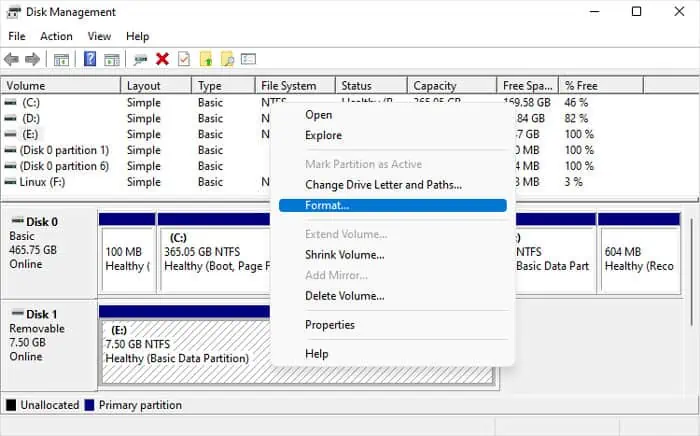Click the Show/Hide Console Tree icon
The height and width of the screenshot is (436, 700).
tap(61, 60)
